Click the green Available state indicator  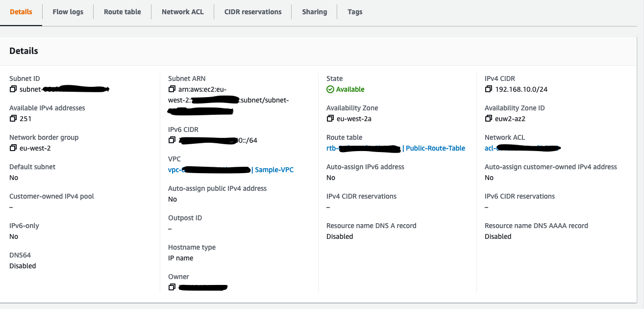(346, 89)
